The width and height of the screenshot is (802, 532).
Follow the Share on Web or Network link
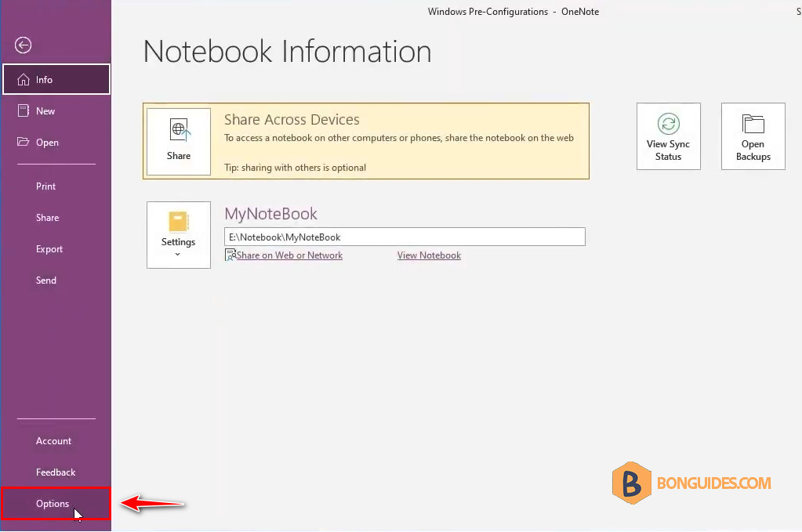289,255
